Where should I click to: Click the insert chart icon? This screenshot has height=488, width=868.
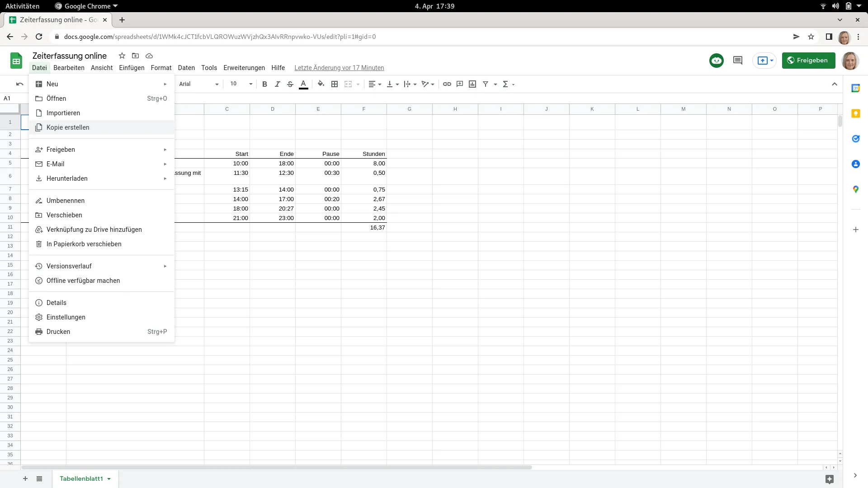coord(472,84)
